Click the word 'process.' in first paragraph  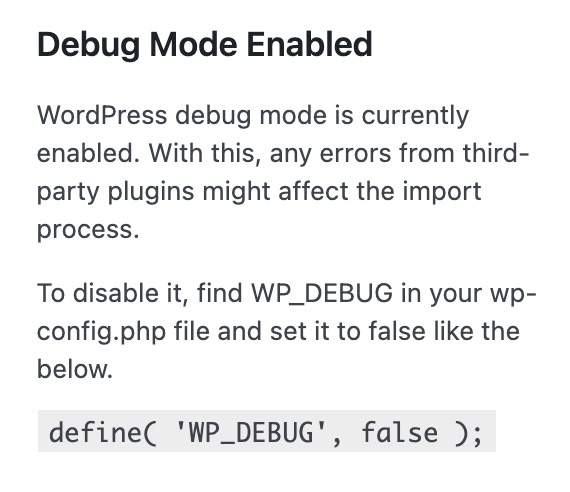(88, 231)
